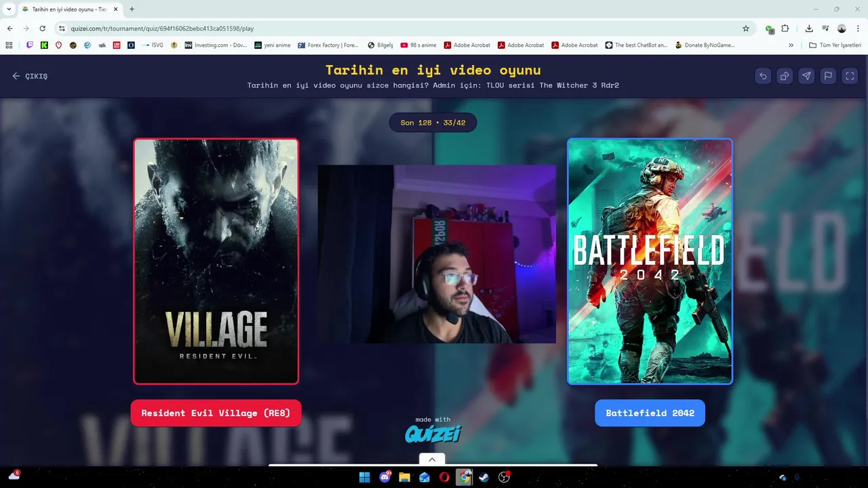Toggle fullscreen mode icon in quiz header
Screen dimensions: 868x488
coord(850,76)
